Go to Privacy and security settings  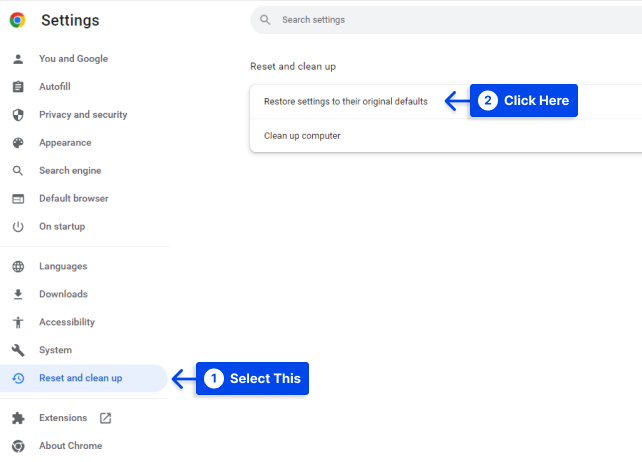(83, 115)
